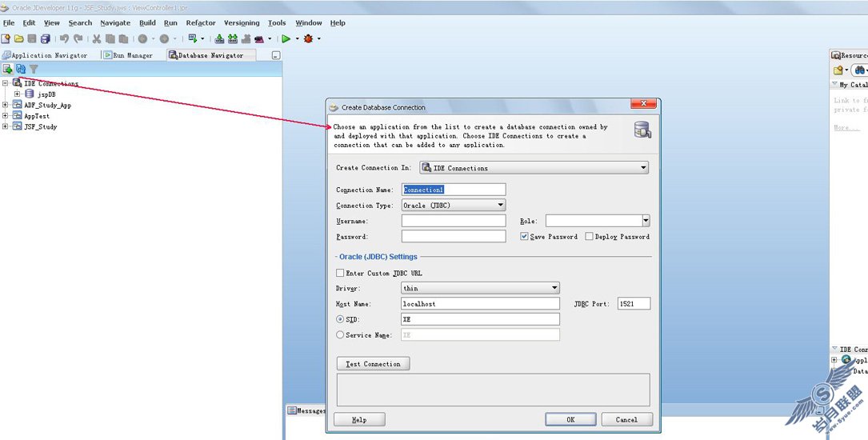Click the green Run arrow icon
The height and width of the screenshot is (440, 868).
coord(286,38)
